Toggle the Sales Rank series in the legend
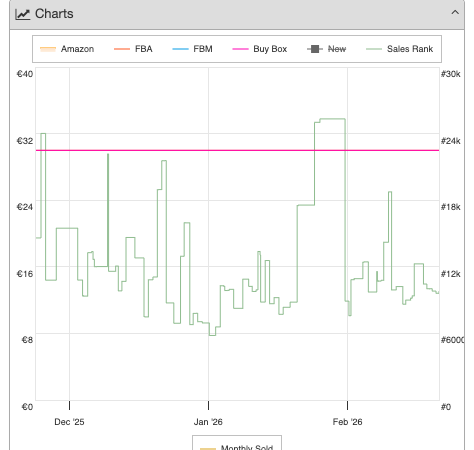The image size is (474, 450). coord(399,49)
